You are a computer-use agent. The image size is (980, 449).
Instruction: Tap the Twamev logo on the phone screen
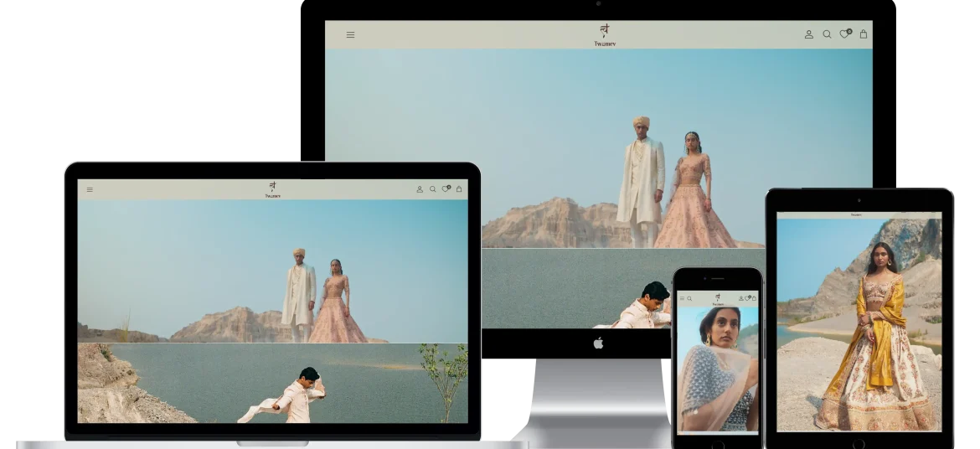718,299
